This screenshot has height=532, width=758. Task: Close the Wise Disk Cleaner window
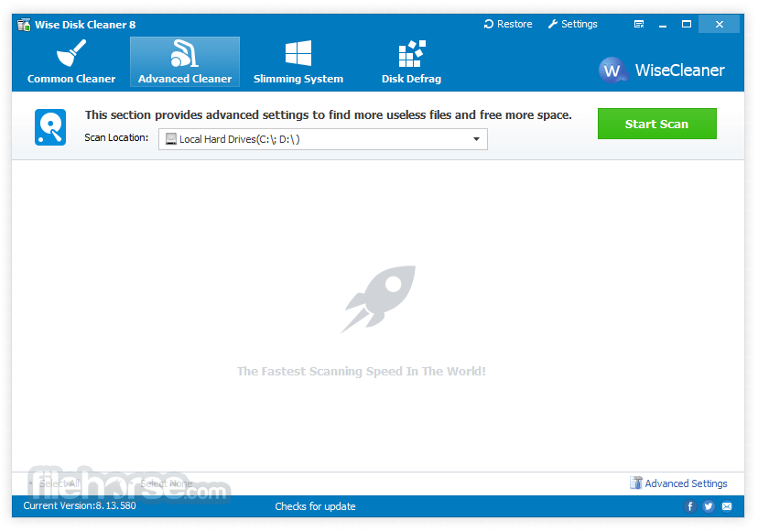coord(720,24)
